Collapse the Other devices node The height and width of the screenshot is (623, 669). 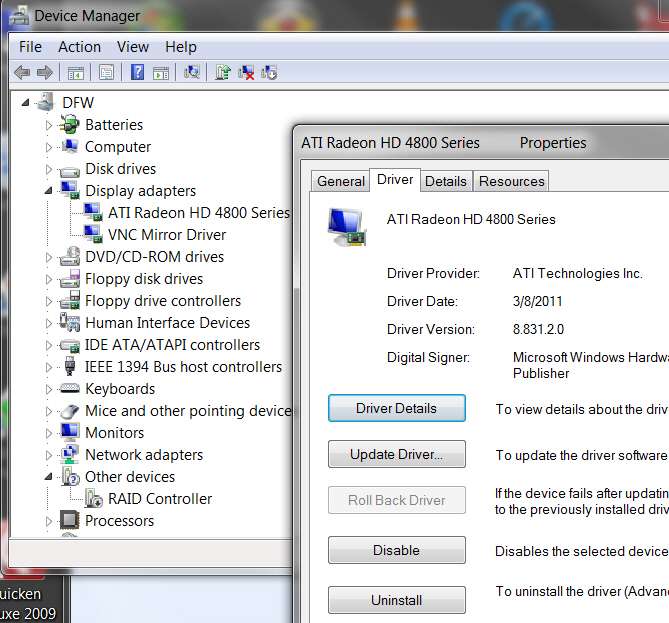coord(49,477)
